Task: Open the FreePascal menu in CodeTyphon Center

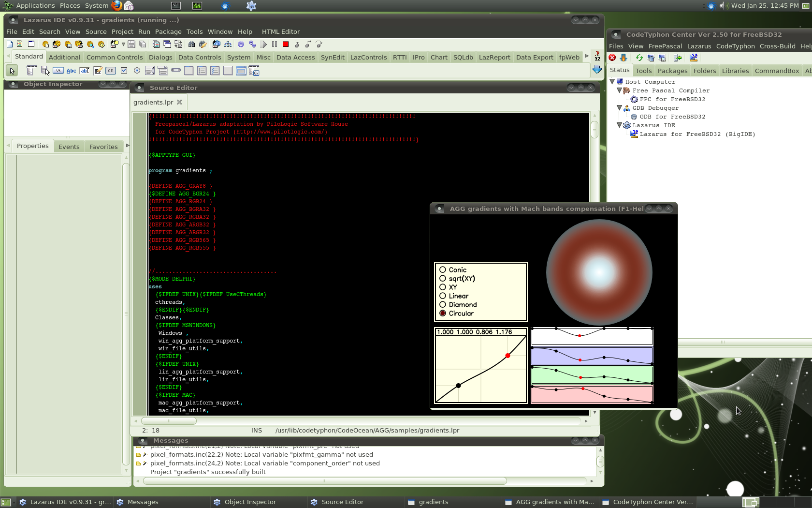Action: [665, 46]
